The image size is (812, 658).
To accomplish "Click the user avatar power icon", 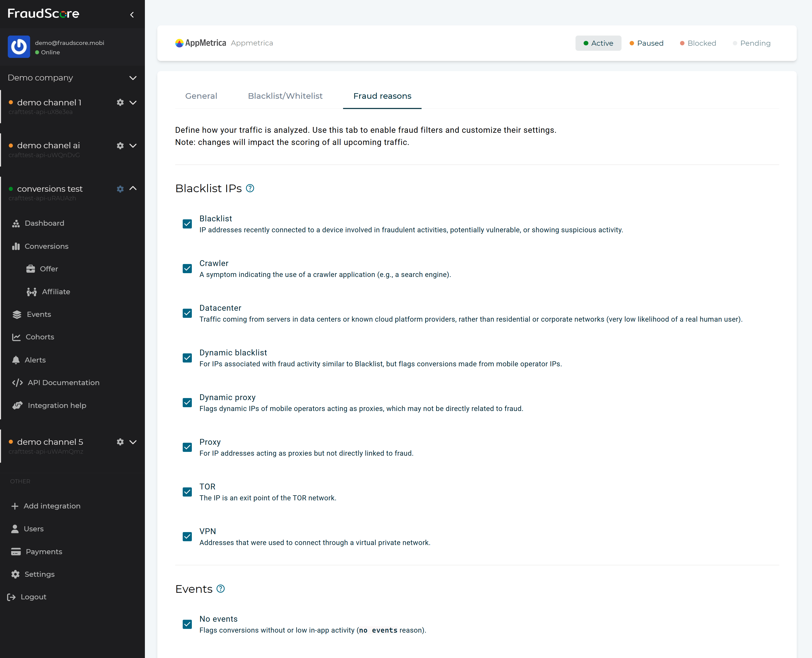I will 19,47.
